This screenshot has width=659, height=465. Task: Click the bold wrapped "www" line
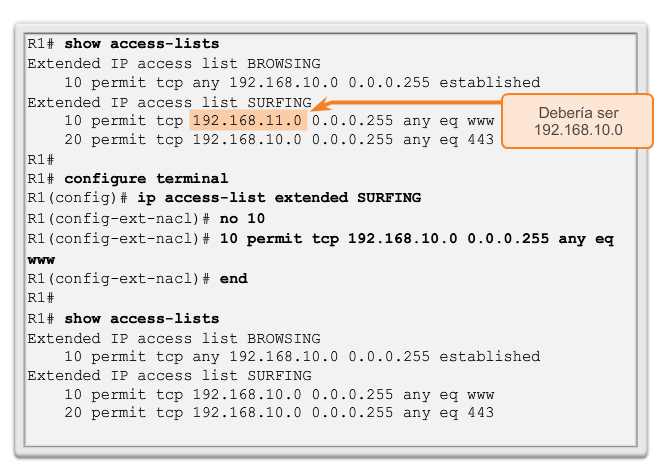click(42, 257)
